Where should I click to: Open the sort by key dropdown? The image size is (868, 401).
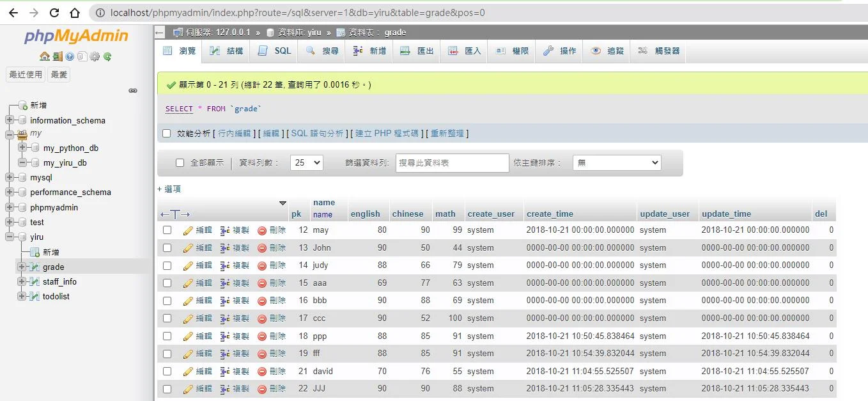point(617,163)
